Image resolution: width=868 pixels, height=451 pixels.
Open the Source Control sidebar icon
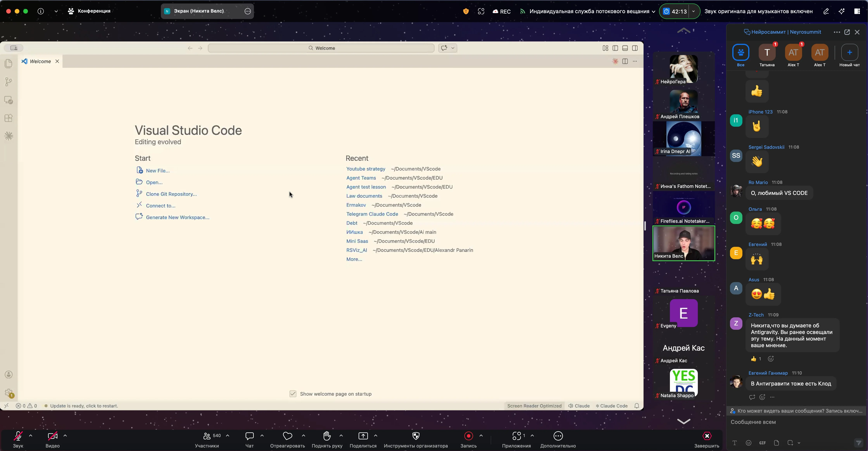tap(9, 82)
